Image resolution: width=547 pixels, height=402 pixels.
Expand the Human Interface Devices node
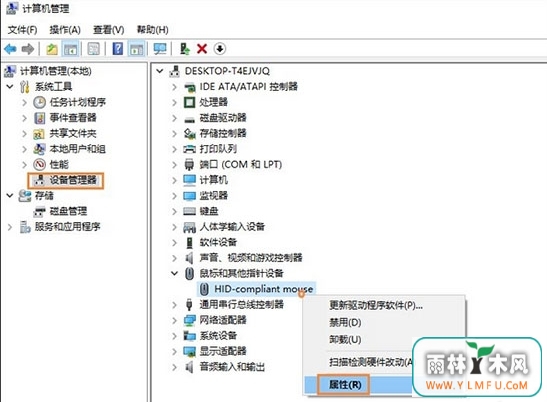(174, 227)
